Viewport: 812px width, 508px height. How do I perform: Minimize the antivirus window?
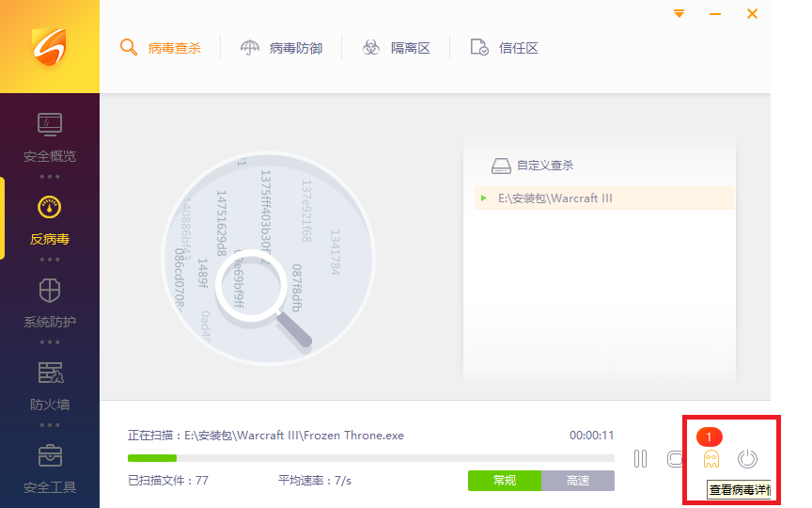(x=715, y=14)
